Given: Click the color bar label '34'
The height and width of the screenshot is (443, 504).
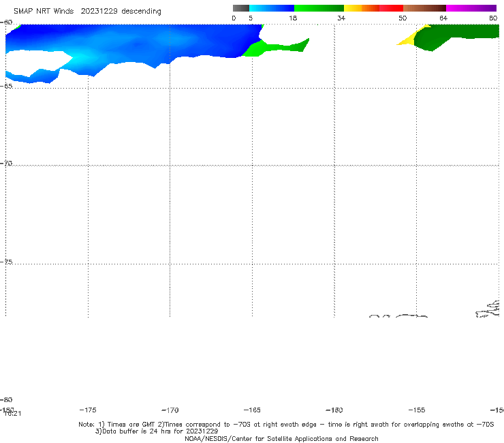Looking at the screenshot, I should 341,18.
